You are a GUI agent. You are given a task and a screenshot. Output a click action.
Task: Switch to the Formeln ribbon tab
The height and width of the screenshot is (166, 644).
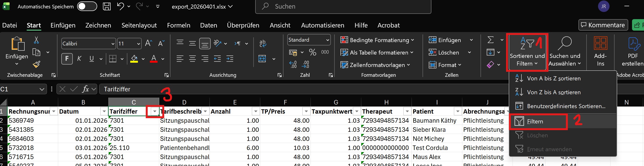[x=179, y=25]
